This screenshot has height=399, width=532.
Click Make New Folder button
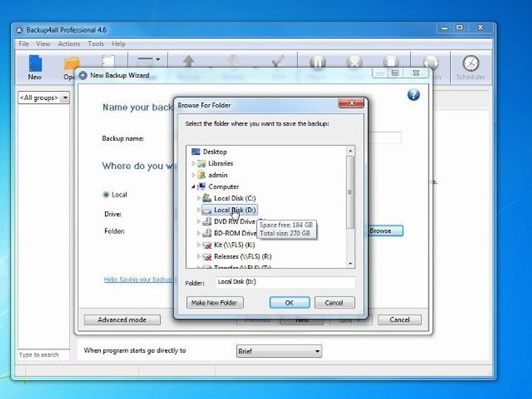coord(214,303)
